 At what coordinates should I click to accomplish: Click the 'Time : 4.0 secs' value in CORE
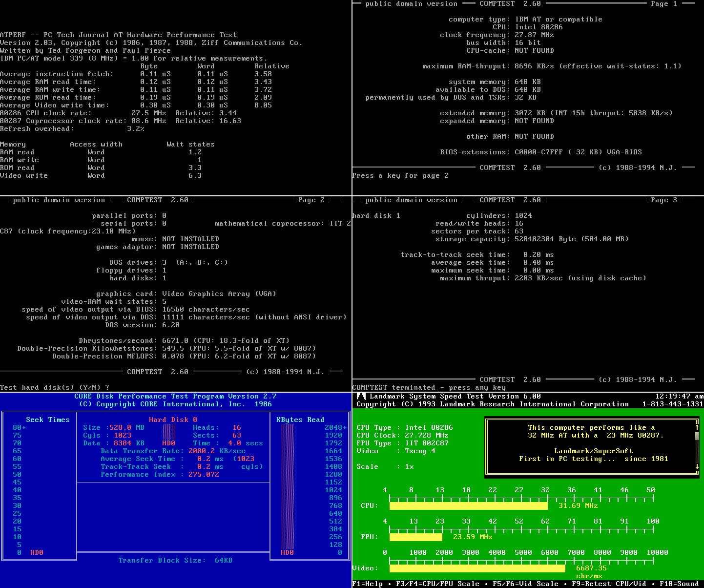point(228,443)
